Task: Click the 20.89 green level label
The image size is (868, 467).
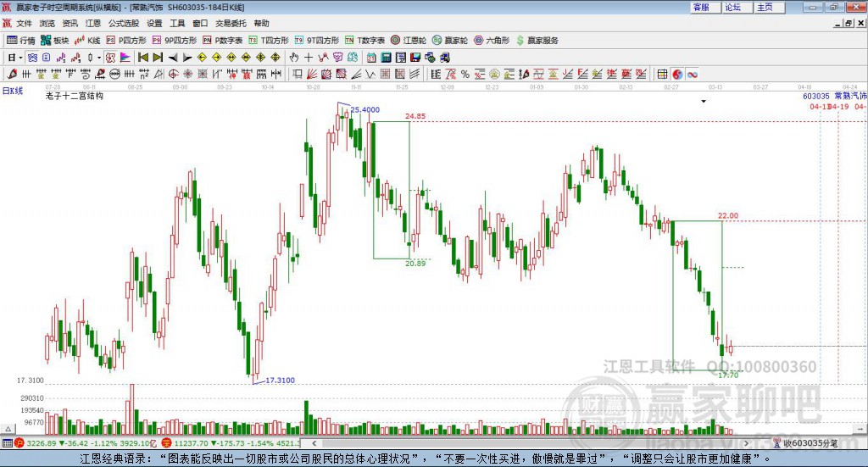Action: [415, 264]
